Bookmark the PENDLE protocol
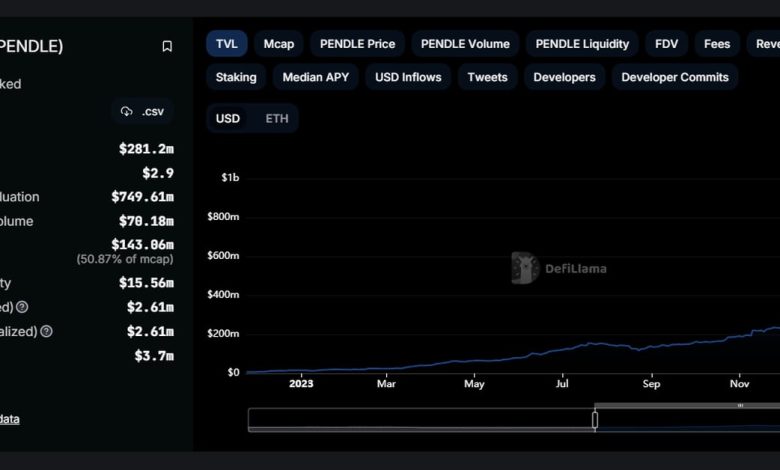The height and width of the screenshot is (470, 780). (x=167, y=46)
